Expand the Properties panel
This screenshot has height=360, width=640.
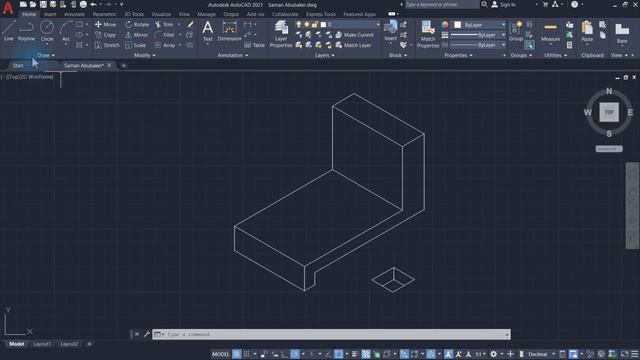[x=458, y=56]
